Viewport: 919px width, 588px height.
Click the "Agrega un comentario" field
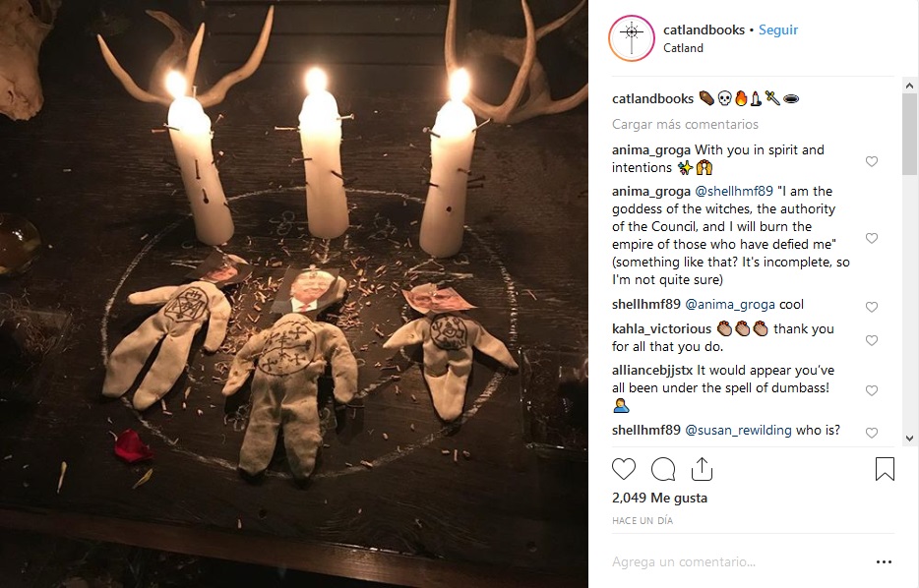tap(728, 562)
